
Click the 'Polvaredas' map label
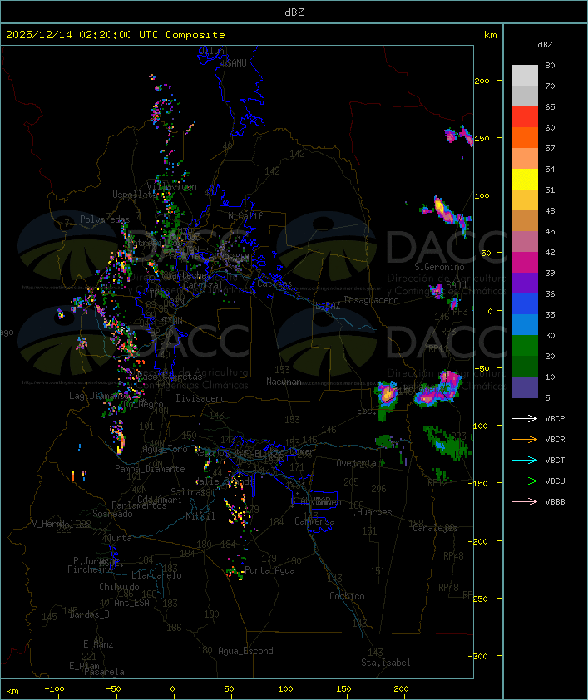coord(105,219)
